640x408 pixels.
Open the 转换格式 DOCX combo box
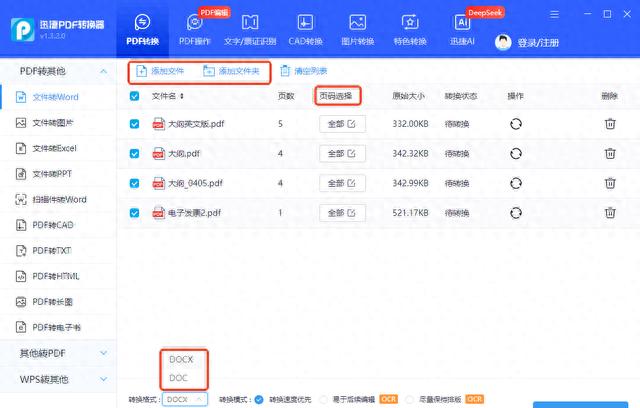point(185,399)
